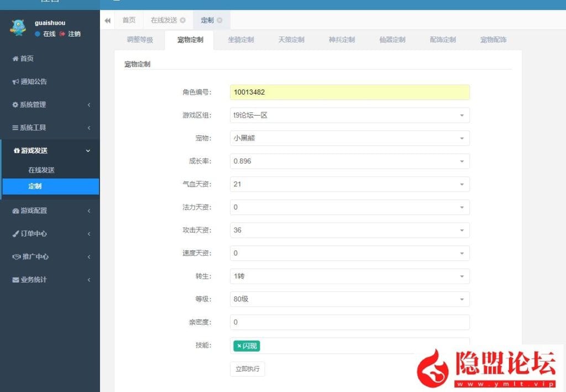Expand the 系统管理 sidebar menu
Image resolution: width=566 pixels, height=392 pixels.
tap(50, 104)
